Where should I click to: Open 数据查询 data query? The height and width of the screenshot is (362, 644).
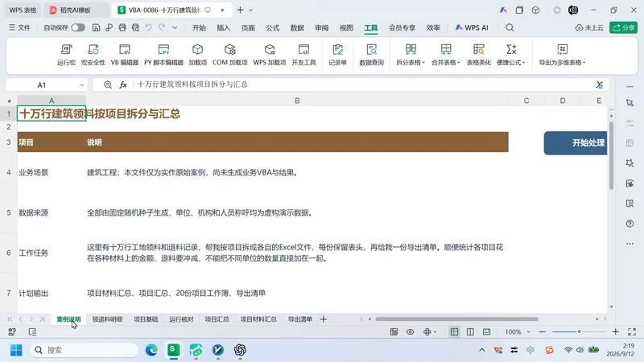371,55
